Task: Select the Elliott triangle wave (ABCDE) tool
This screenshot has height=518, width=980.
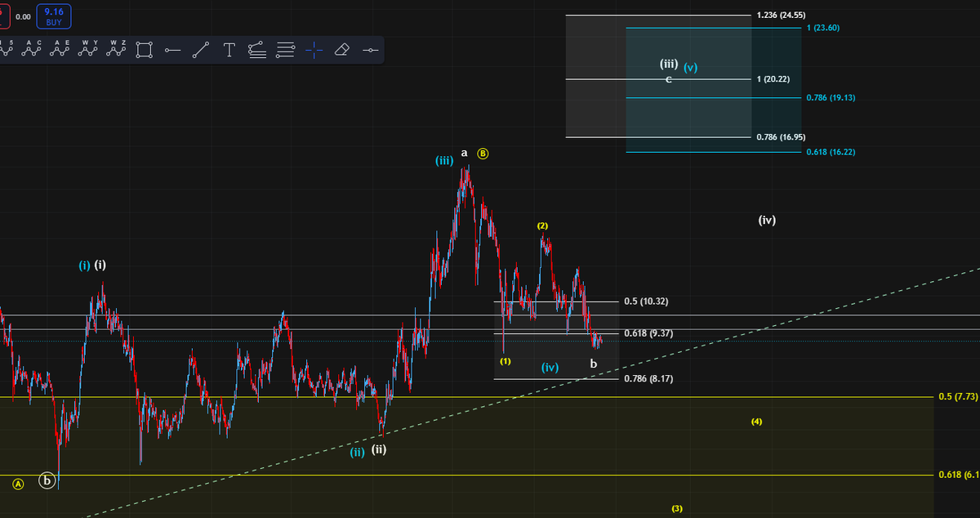Action: pos(60,50)
